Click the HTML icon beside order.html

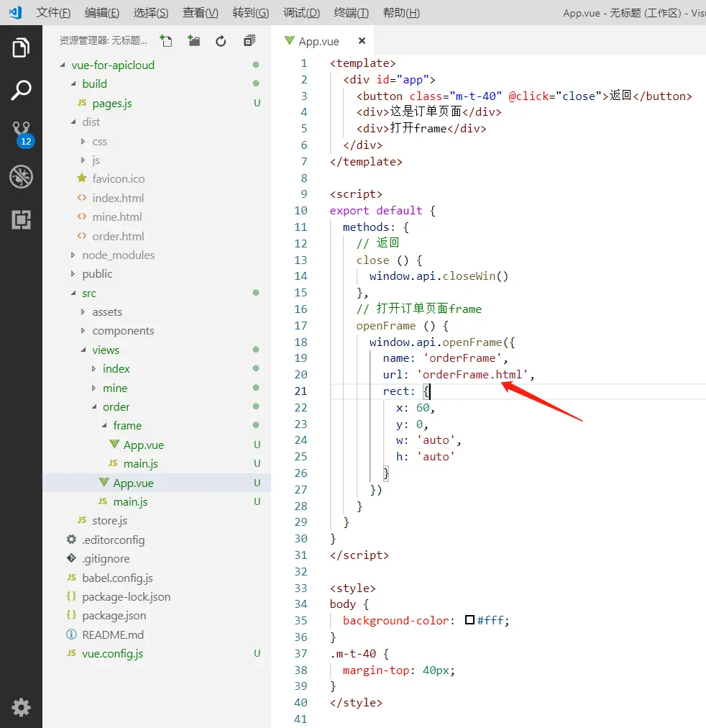[82, 235]
